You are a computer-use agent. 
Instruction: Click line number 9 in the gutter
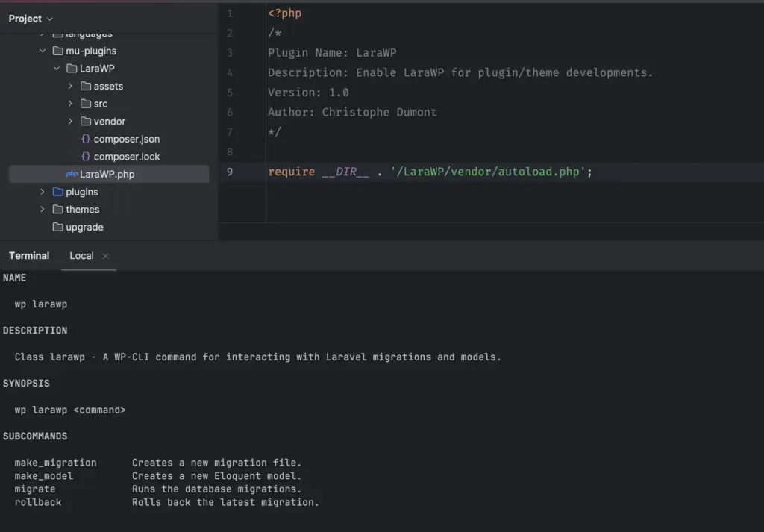point(230,172)
